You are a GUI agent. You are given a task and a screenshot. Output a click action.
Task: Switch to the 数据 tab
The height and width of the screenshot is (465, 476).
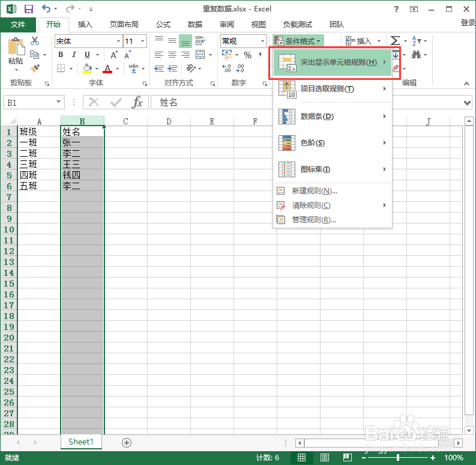click(195, 24)
